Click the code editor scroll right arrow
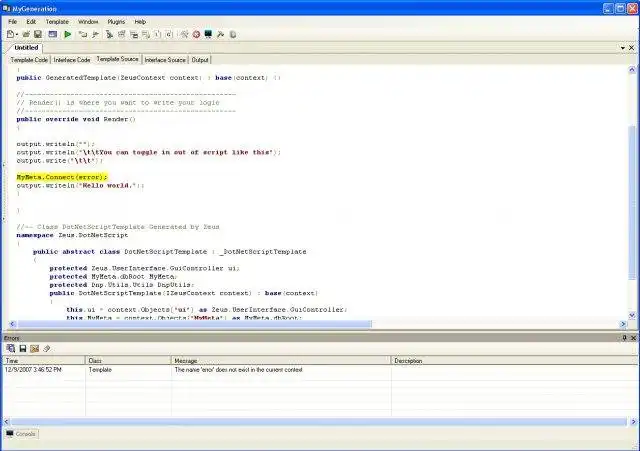This screenshot has width=640, height=451. pyautogui.click(x=623, y=324)
